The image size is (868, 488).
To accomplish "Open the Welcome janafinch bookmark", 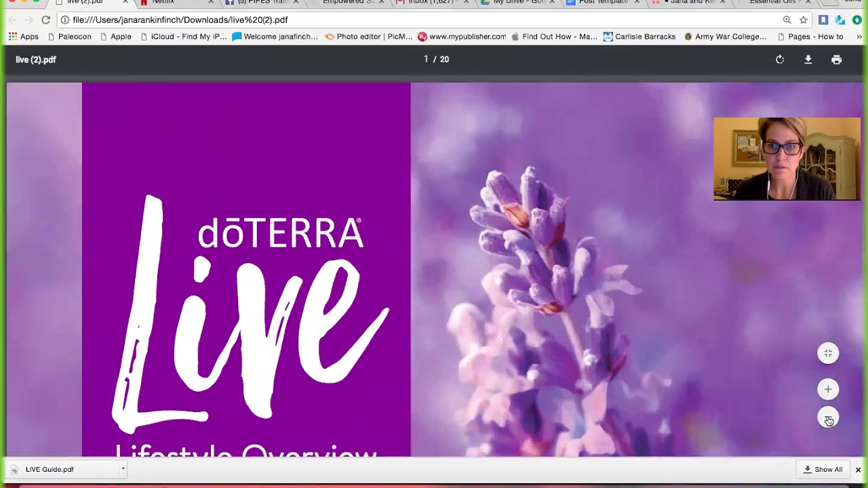I will [275, 37].
